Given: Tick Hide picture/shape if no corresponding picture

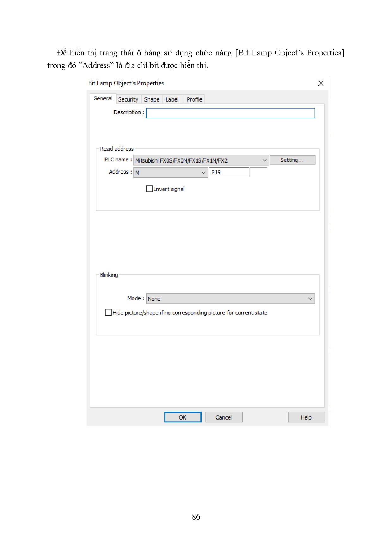Looking at the screenshot, I should 108,313.
